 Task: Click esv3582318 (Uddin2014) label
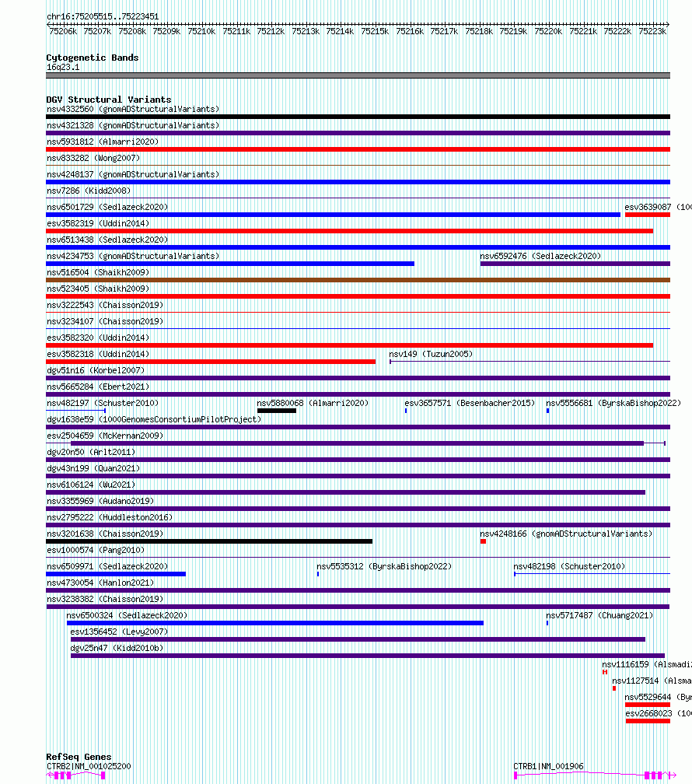coord(98,354)
